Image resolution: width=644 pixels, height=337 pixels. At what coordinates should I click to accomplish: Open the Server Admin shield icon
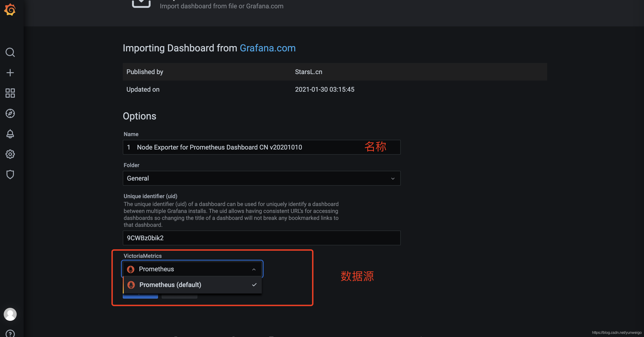(10, 174)
